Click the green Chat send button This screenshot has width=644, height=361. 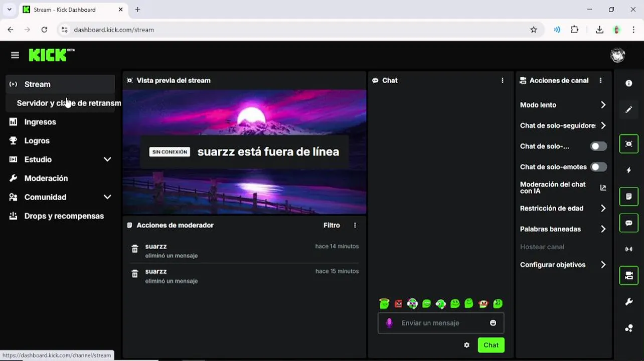(x=491, y=345)
